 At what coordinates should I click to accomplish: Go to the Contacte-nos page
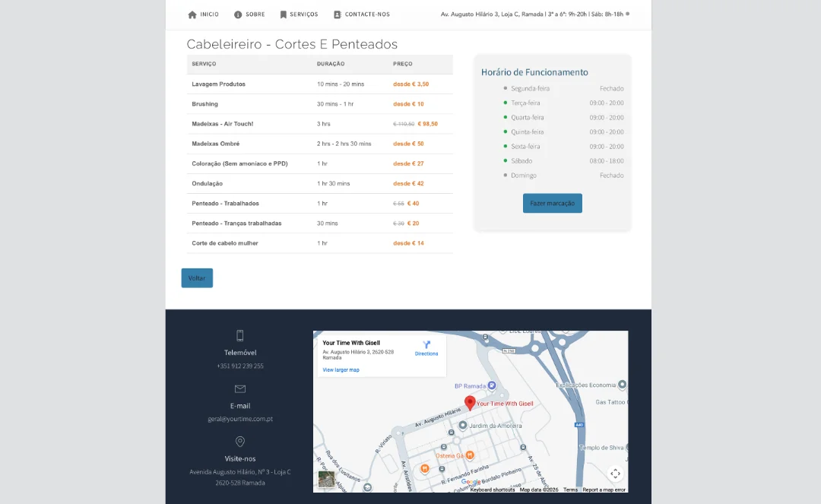pyautogui.click(x=367, y=14)
